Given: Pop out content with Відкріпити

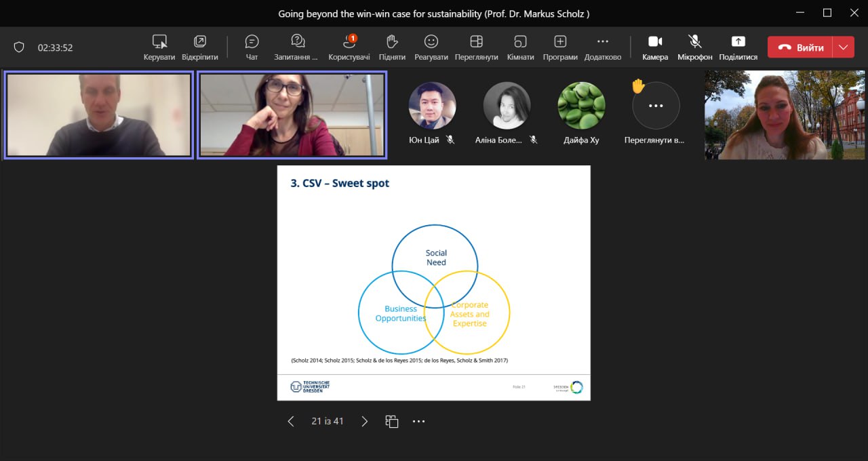Looking at the screenshot, I should click(200, 47).
